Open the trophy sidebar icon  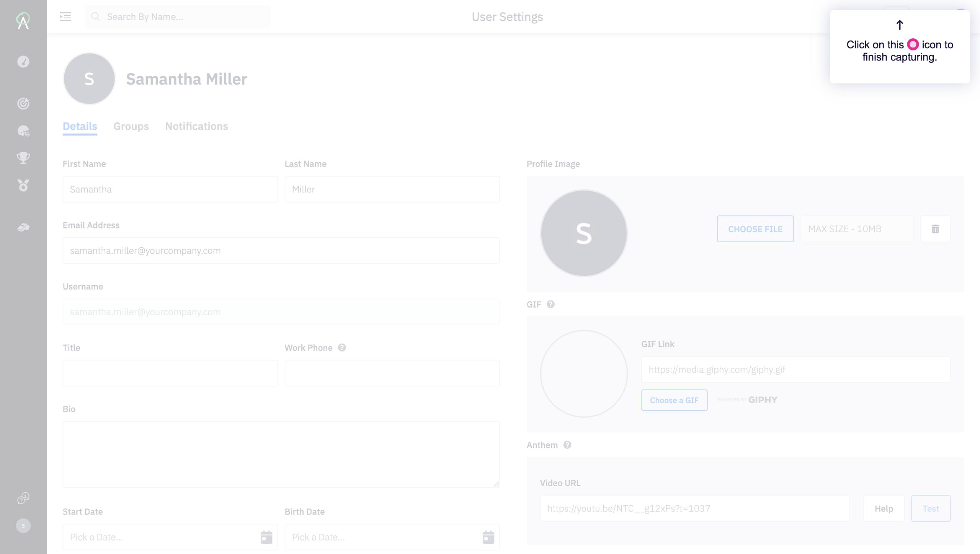tap(23, 158)
